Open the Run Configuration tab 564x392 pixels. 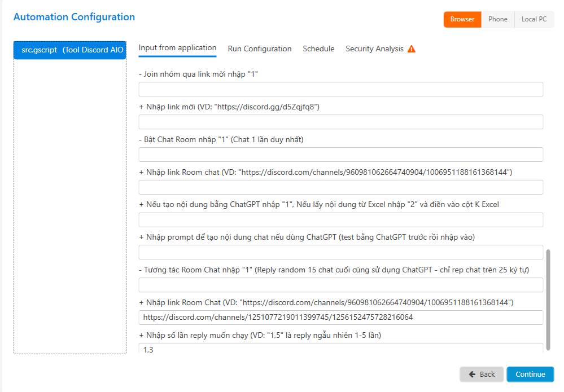tap(260, 49)
